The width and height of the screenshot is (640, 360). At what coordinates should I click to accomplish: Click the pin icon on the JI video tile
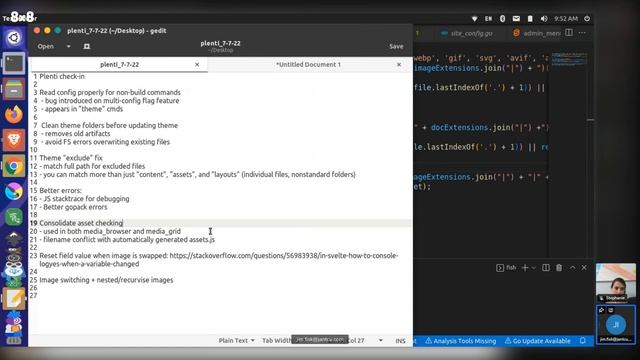point(601,310)
